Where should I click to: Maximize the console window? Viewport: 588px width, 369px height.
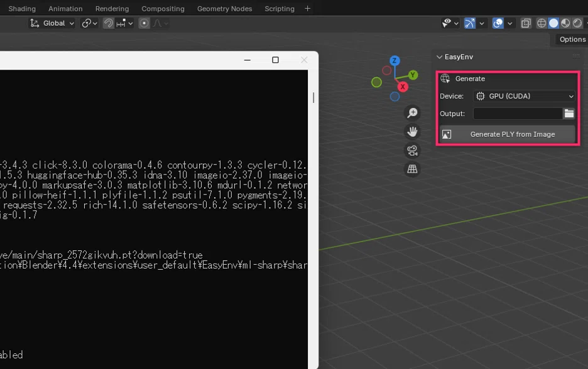[x=275, y=60]
